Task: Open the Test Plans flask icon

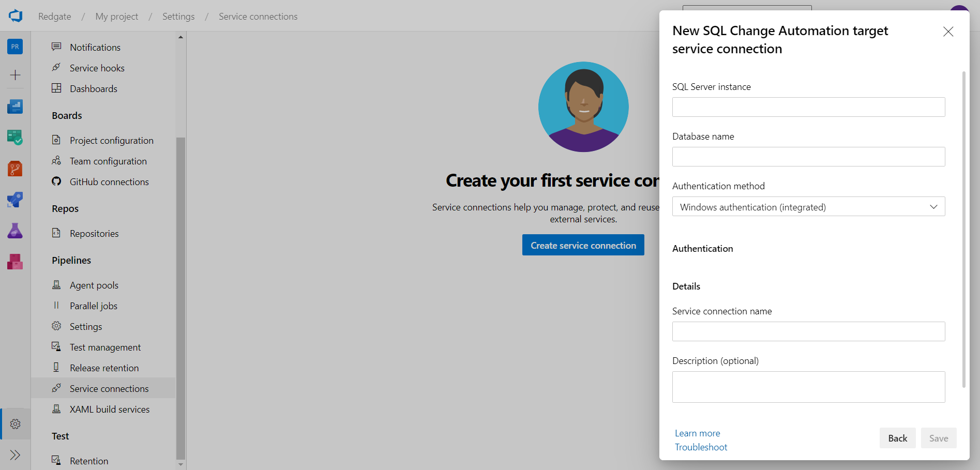Action: pyautogui.click(x=15, y=231)
